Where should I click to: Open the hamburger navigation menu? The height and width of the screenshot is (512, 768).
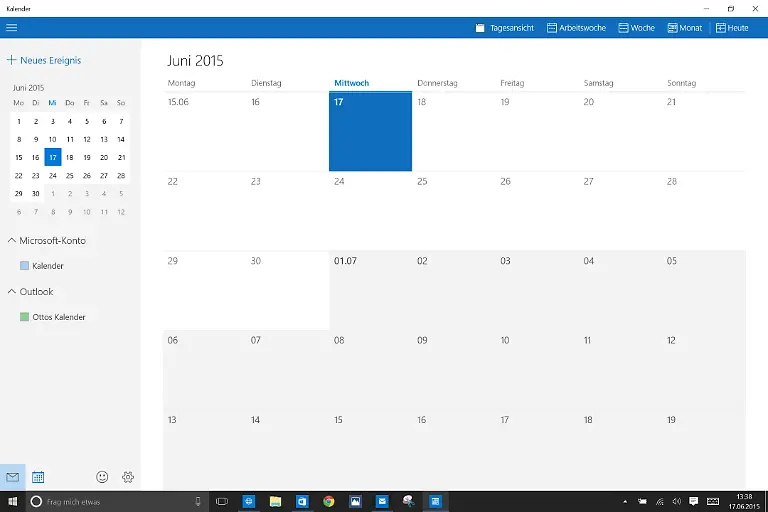(x=12, y=28)
